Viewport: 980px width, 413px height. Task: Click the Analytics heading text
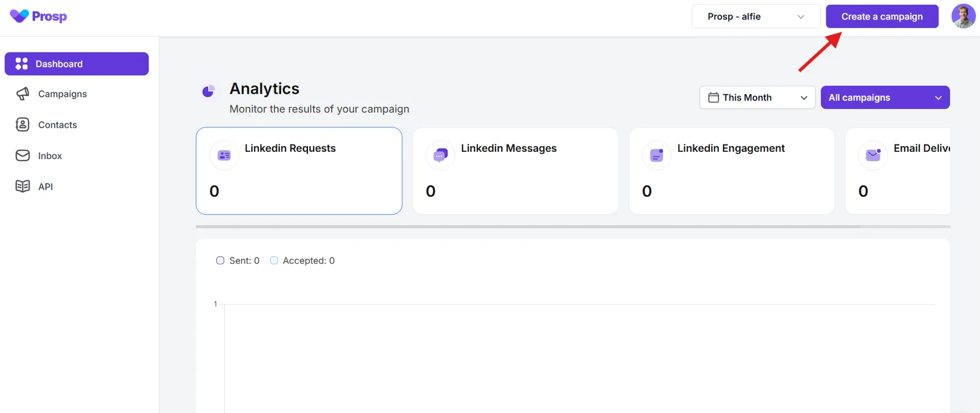pos(265,89)
